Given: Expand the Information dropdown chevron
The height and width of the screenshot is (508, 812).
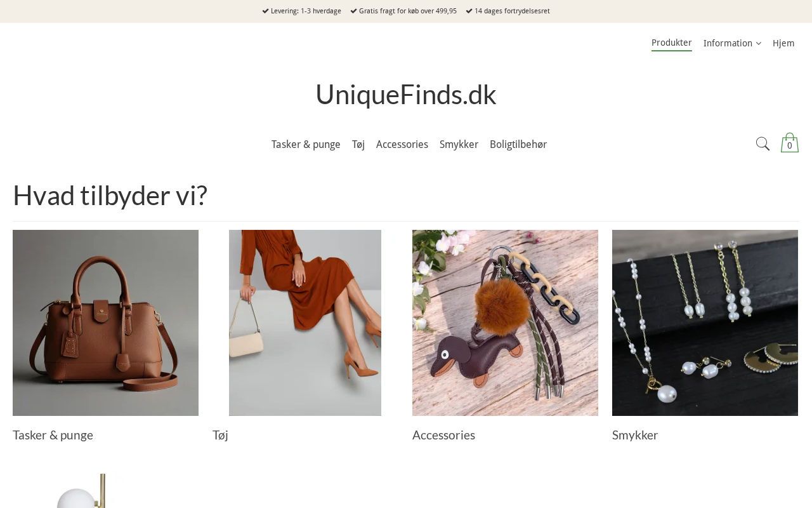Looking at the screenshot, I should [759, 44].
